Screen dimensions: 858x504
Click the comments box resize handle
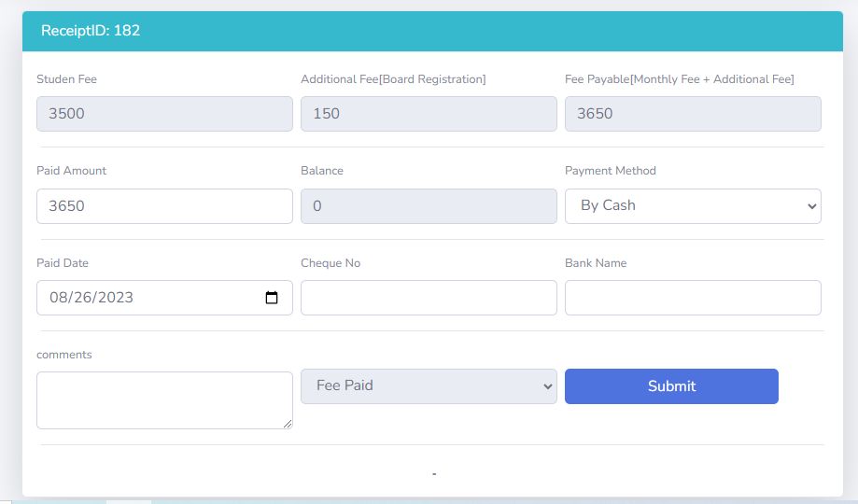tap(287, 424)
